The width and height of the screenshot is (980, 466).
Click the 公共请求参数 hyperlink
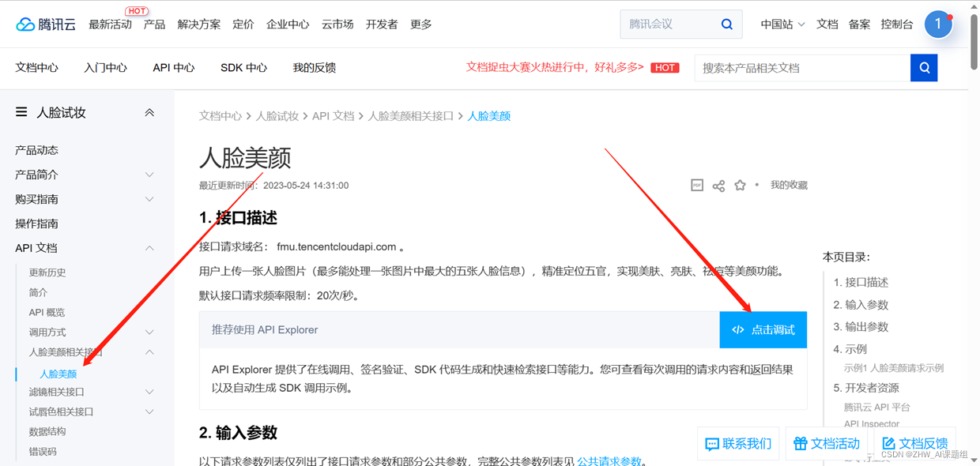(x=609, y=461)
